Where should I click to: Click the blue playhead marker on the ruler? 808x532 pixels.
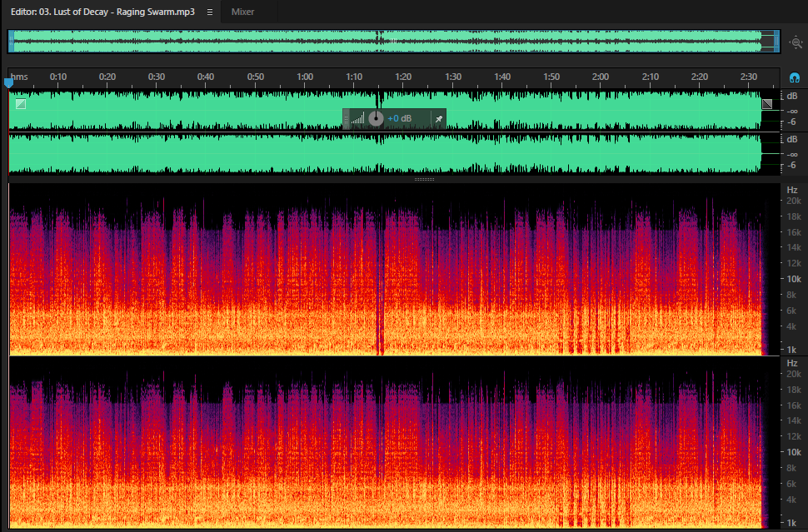[8, 82]
